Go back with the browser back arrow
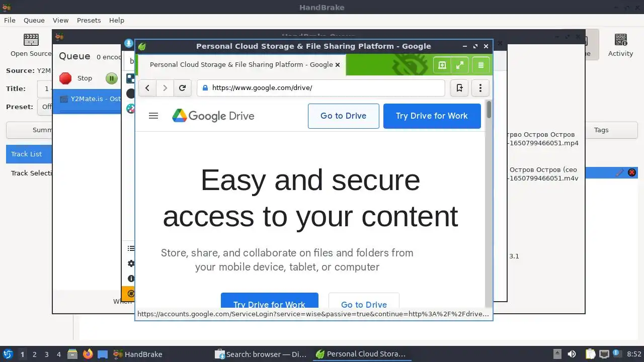 coord(147,88)
